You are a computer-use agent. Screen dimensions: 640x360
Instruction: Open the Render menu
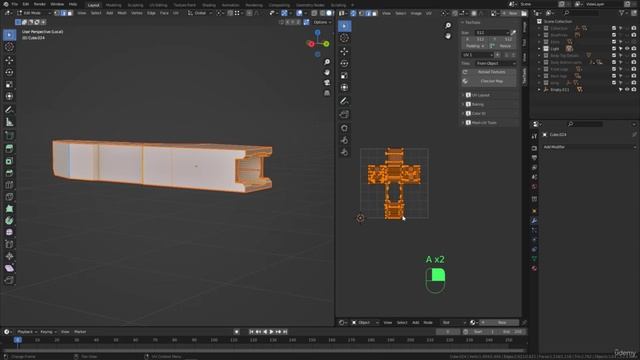(40, 4)
